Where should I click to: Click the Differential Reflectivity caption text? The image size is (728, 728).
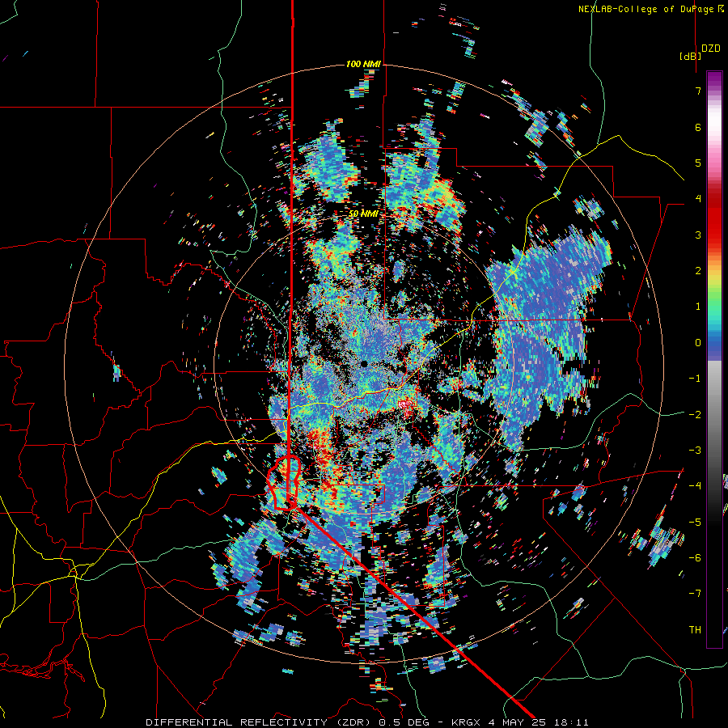tap(367, 722)
